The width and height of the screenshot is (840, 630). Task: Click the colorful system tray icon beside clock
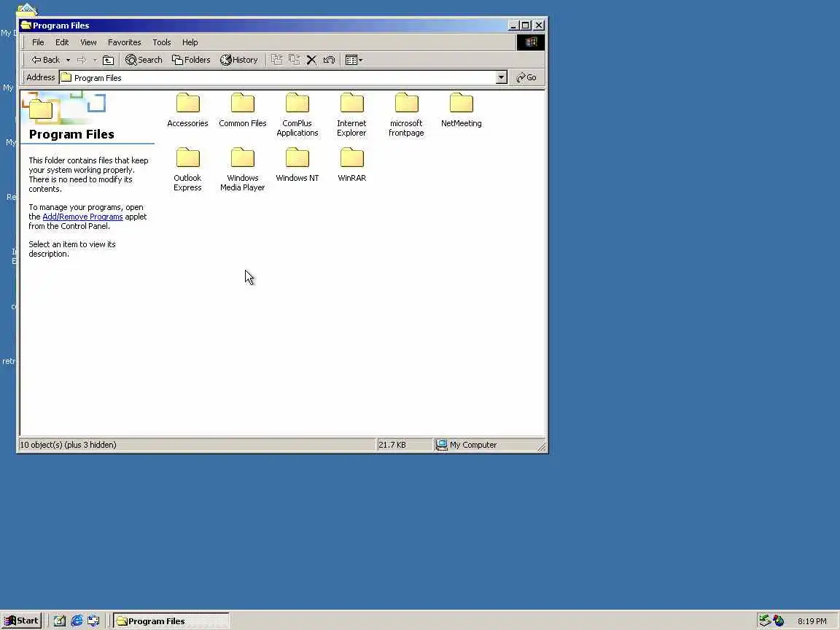779,621
